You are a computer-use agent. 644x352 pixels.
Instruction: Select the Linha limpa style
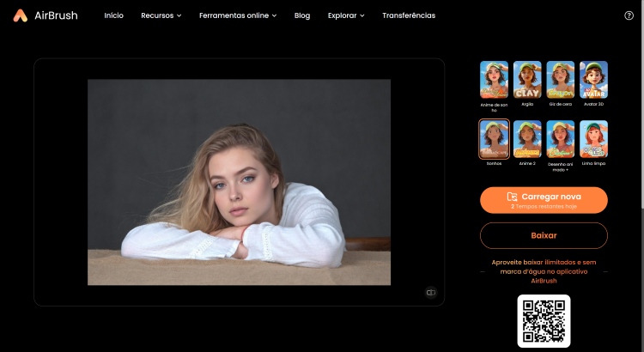[x=593, y=139]
